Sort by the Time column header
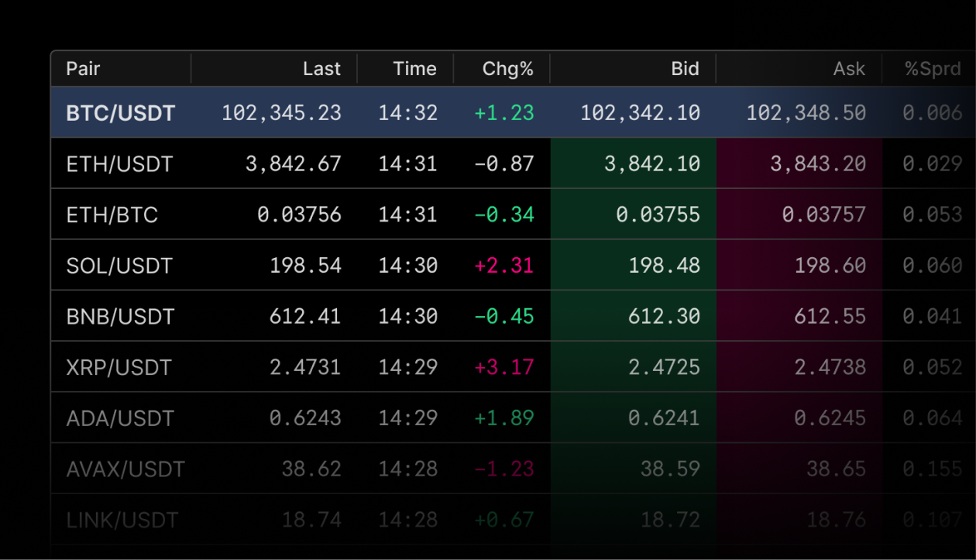Image resolution: width=976 pixels, height=560 pixels. (x=414, y=69)
